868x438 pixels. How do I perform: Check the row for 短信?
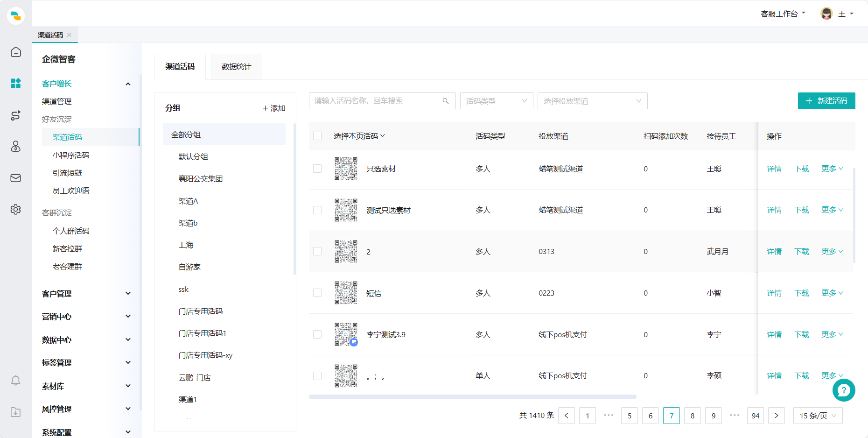tap(317, 293)
